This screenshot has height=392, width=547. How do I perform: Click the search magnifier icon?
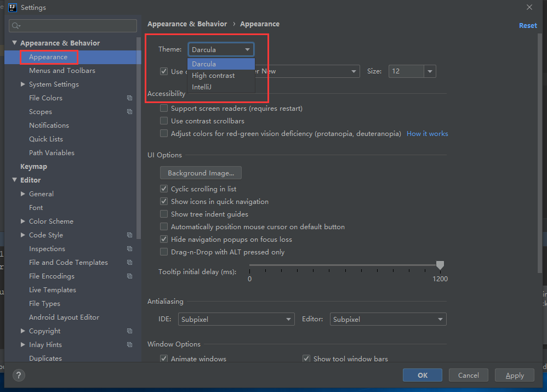click(x=16, y=26)
